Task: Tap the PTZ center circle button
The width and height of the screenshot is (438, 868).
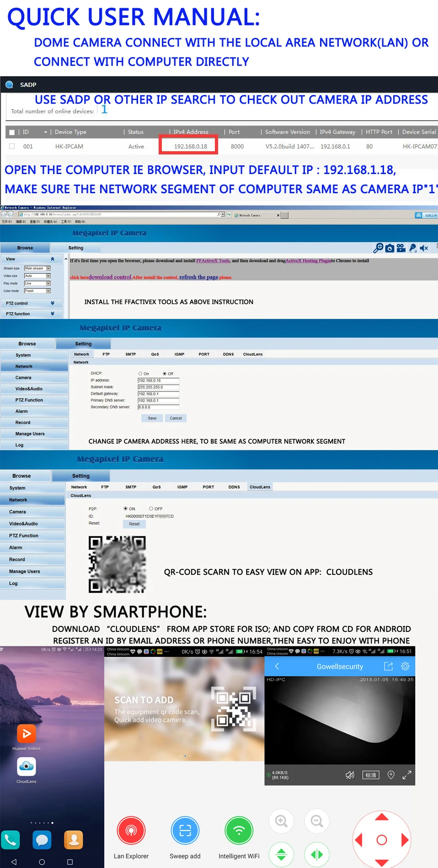Action: point(382,840)
